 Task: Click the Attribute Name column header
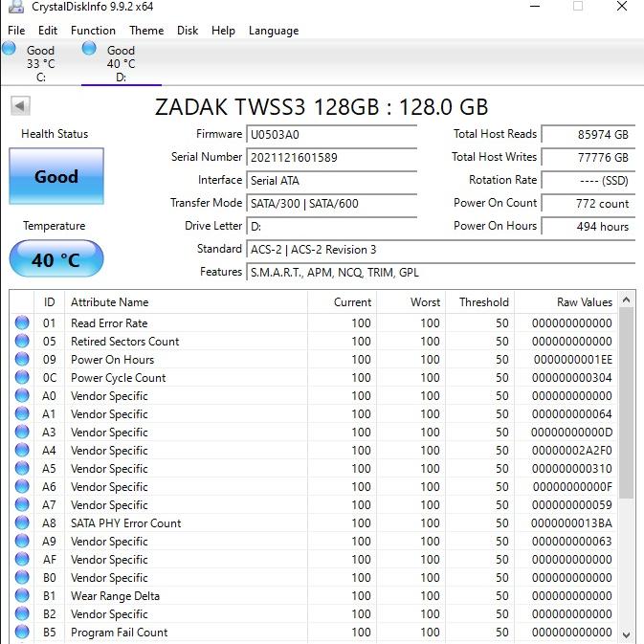tap(186, 302)
